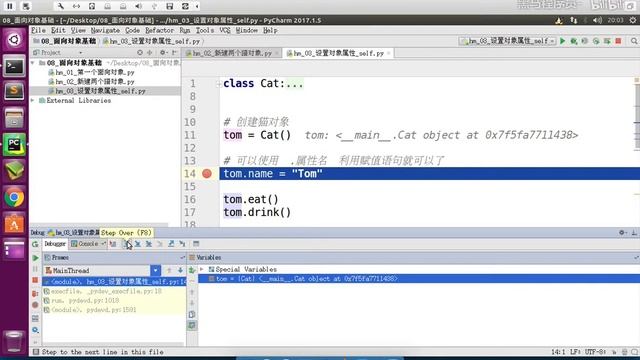This screenshot has height=360, width=640.
Task: Click code line tom.eat()
Action: (x=251, y=199)
